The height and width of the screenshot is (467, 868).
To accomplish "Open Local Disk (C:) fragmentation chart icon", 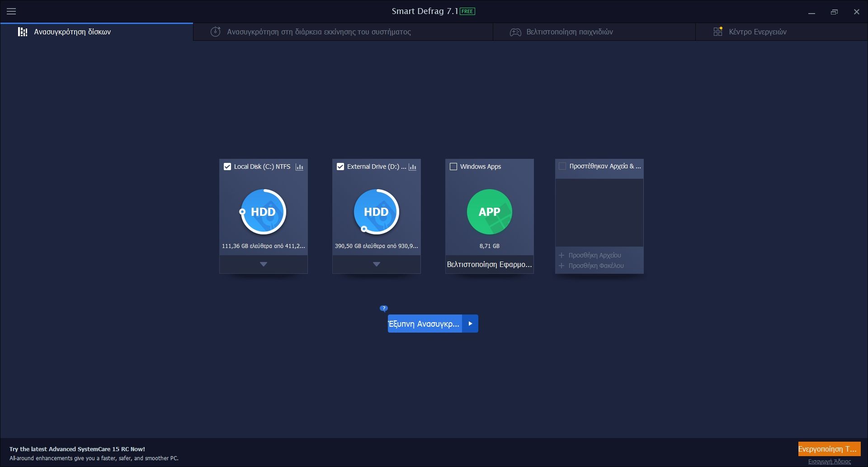I will [299, 167].
